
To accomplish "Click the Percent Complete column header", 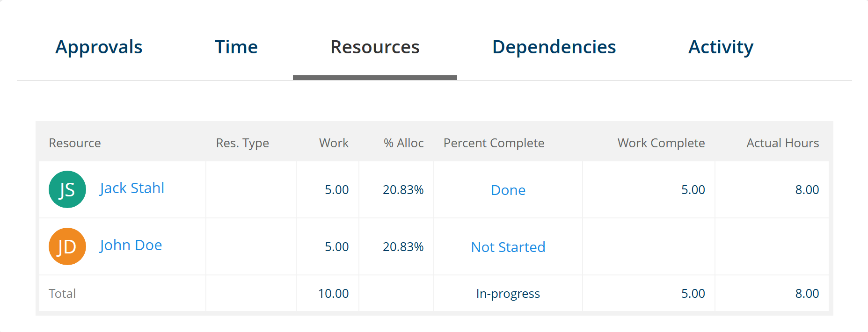I will 494,143.
